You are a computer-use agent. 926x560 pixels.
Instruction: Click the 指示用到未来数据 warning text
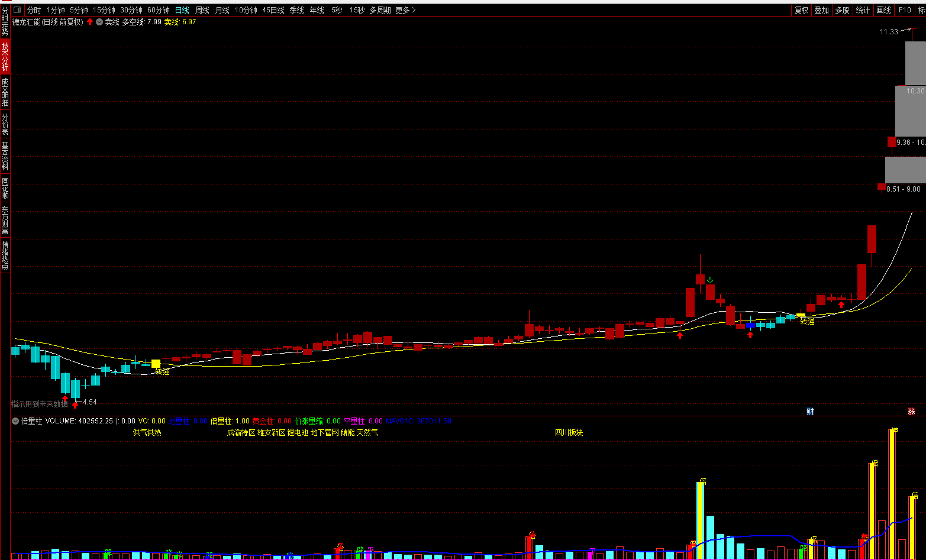click(40, 404)
